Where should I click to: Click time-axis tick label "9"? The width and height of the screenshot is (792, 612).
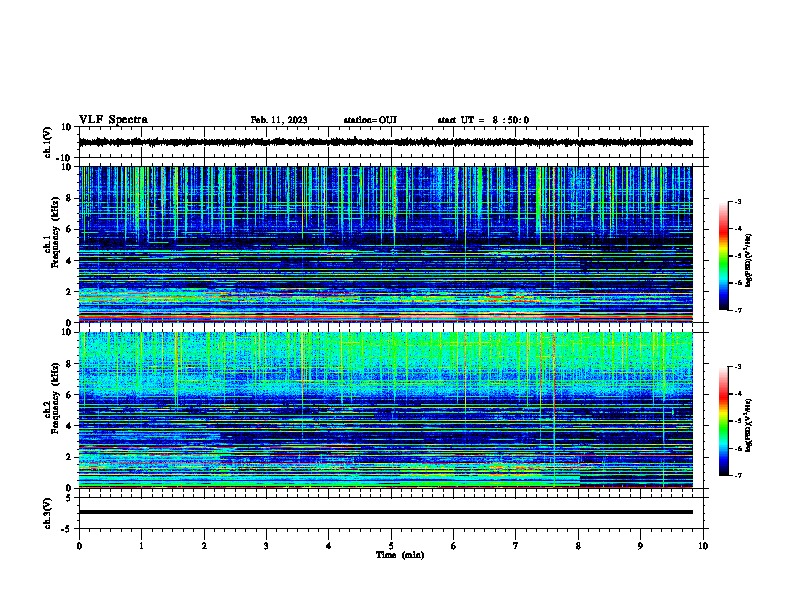pos(640,546)
